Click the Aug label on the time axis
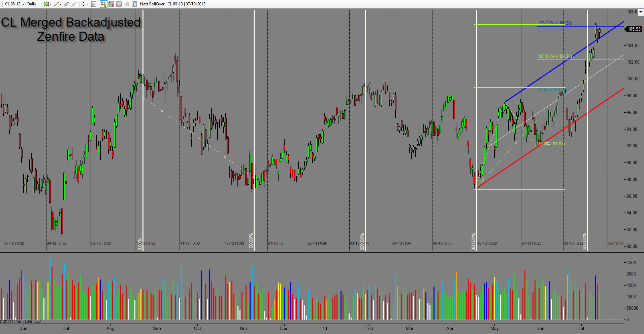644x334 pixels. (x=110, y=328)
